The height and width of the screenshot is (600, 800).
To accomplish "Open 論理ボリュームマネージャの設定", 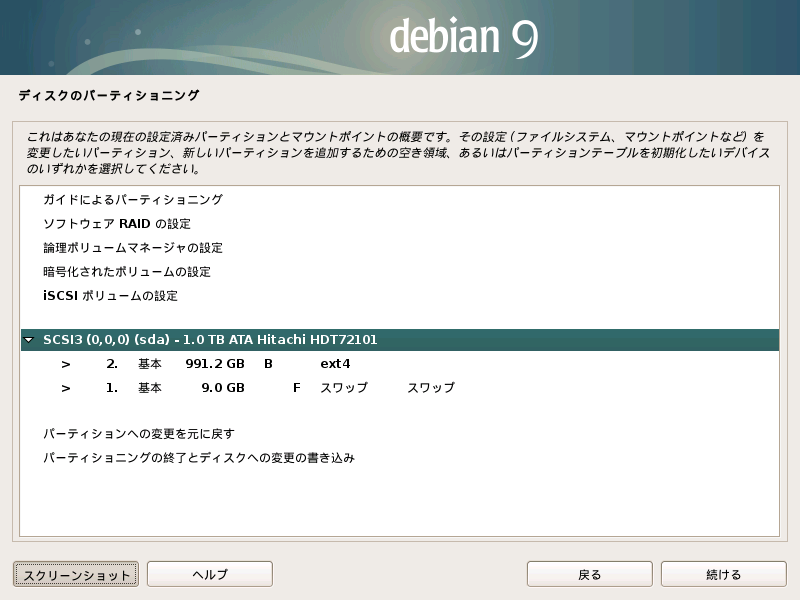I will click(132, 248).
